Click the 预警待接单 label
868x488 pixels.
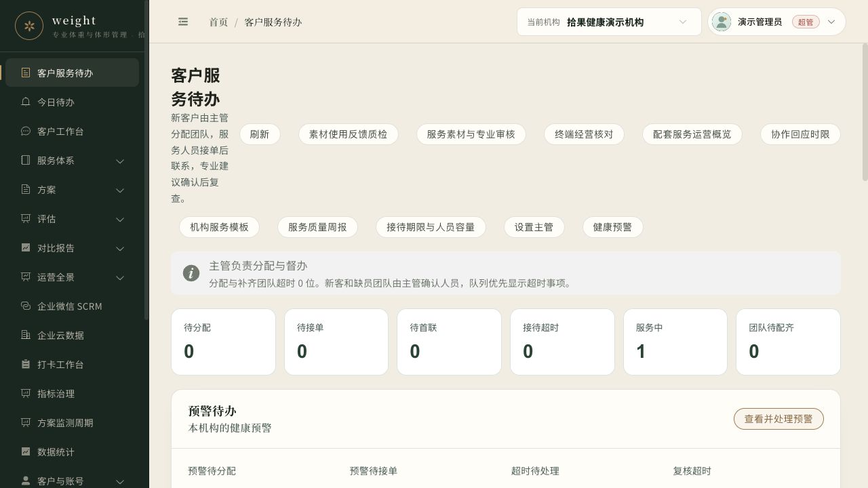click(374, 471)
